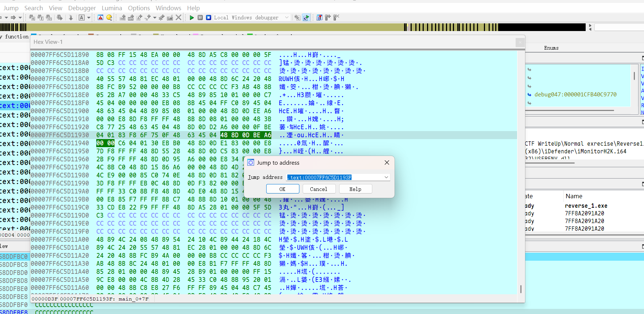Click the search next down-arrow icon
Screen dimensions: 644x314
[71, 18]
